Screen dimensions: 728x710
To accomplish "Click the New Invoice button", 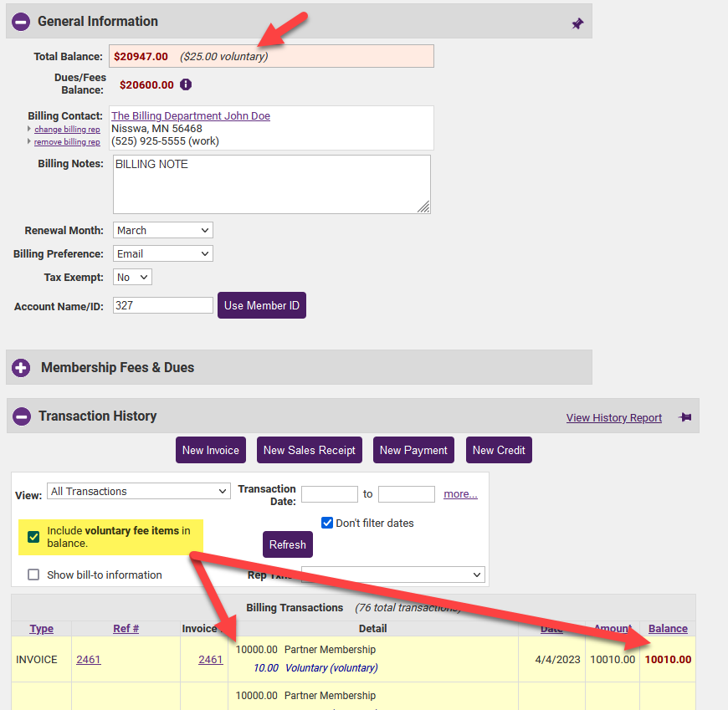I will (x=211, y=450).
